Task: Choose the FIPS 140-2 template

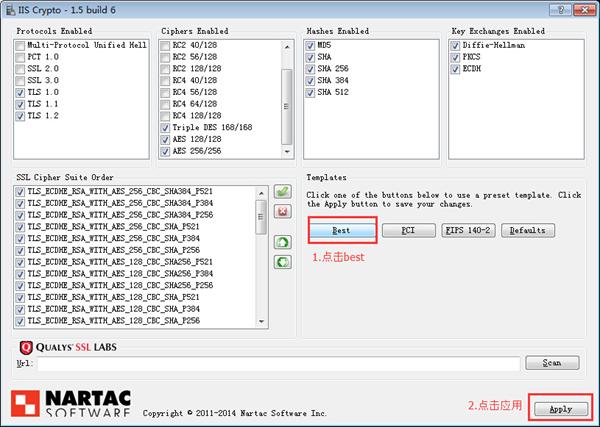Action: coord(466,230)
